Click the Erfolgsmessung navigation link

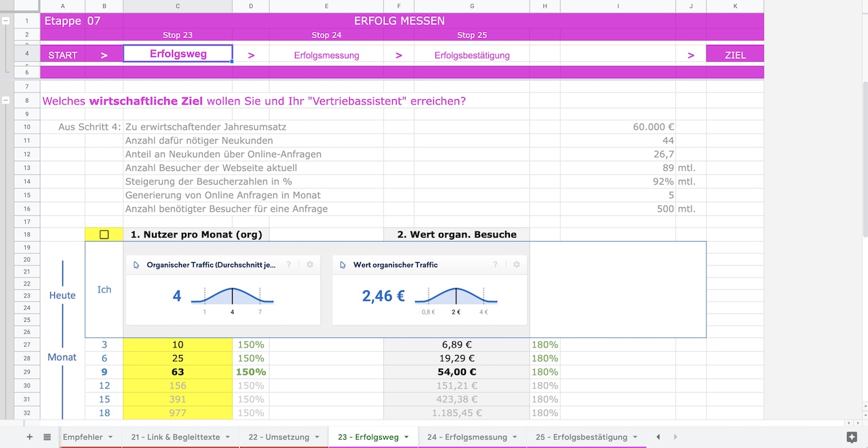[327, 55]
